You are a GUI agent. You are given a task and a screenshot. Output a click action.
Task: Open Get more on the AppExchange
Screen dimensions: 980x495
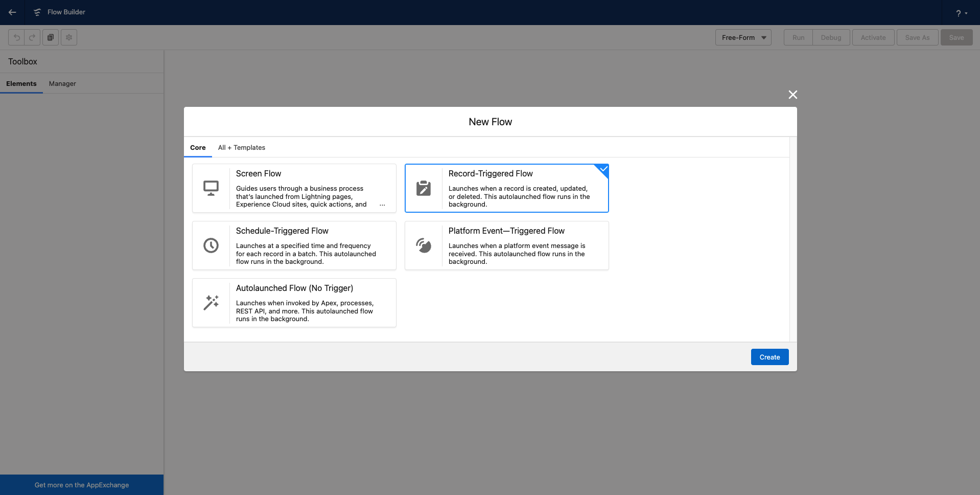[x=81, y=484]
